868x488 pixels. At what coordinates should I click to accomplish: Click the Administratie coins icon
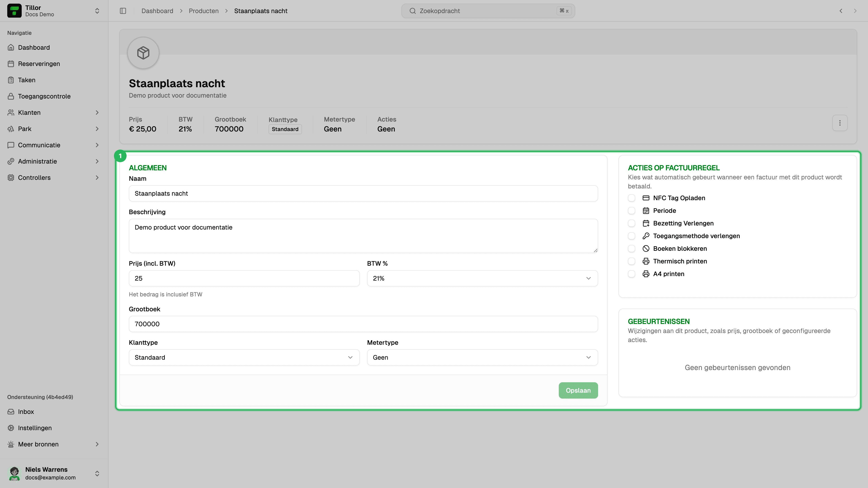pyautogui.click(x=11, y=161)
